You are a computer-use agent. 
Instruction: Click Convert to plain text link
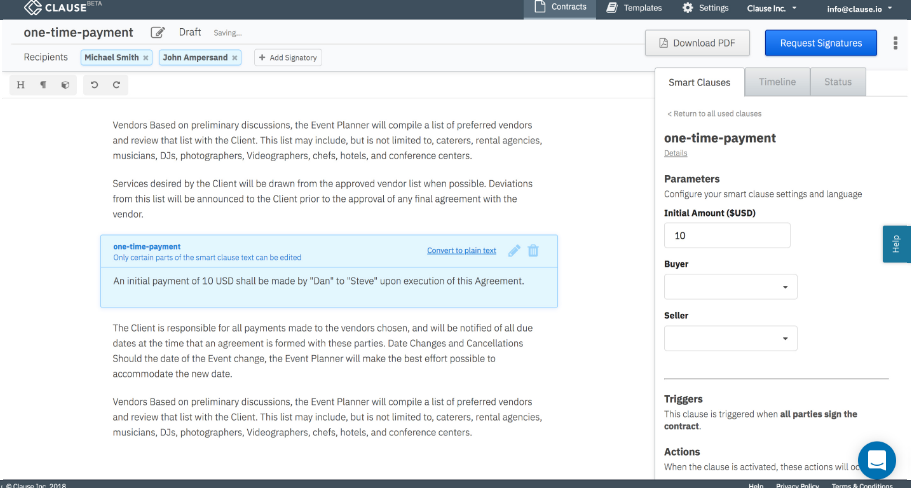pyautogui.click(x=461, y=251)
